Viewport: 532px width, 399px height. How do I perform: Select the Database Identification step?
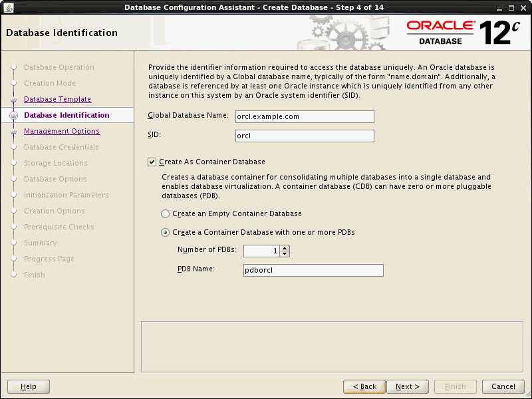click(67, 115)
